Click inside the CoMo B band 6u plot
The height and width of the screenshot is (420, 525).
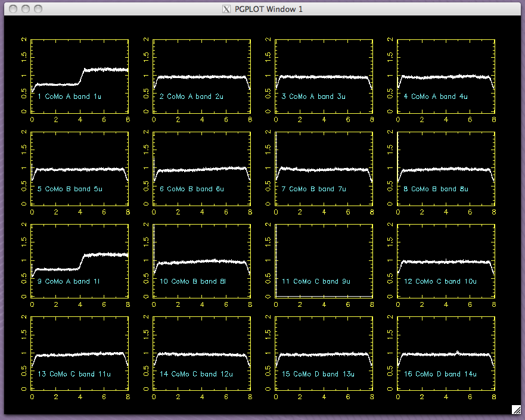click(201, 168)
